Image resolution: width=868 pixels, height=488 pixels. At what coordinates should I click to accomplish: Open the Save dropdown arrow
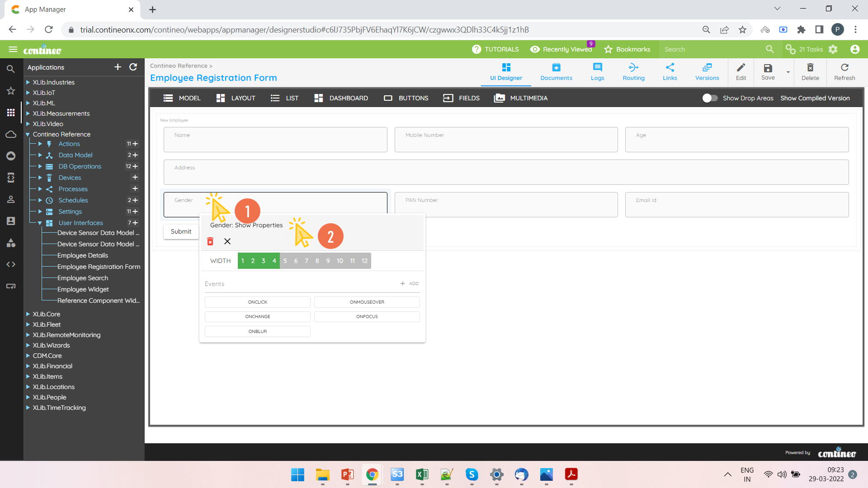[x=788, y=72]
